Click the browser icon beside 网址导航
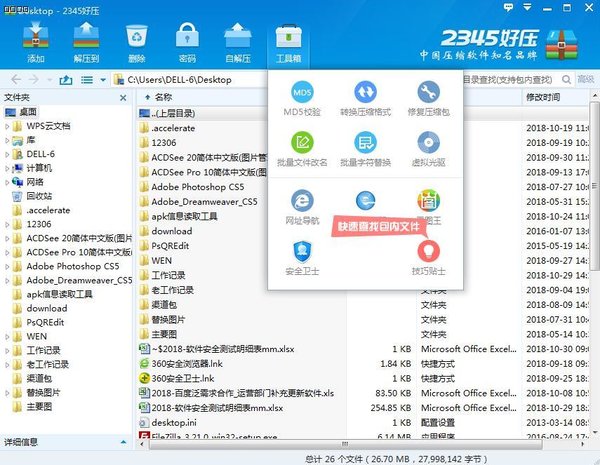Image resolution: width=600 pixels, height=465 pixels. (x=365, y=200)
